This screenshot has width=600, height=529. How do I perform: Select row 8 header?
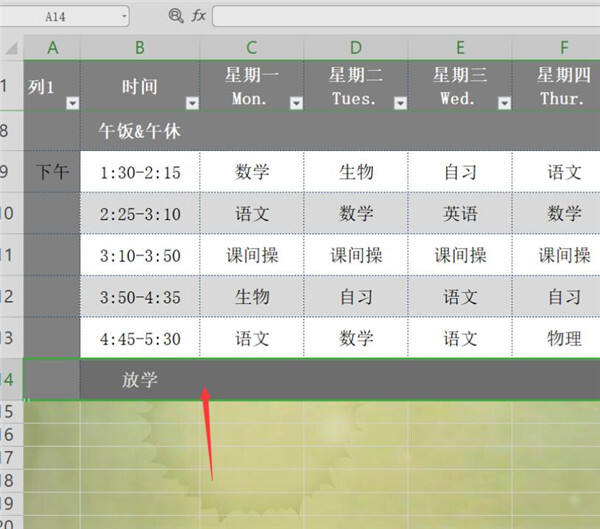click(11, 131)
